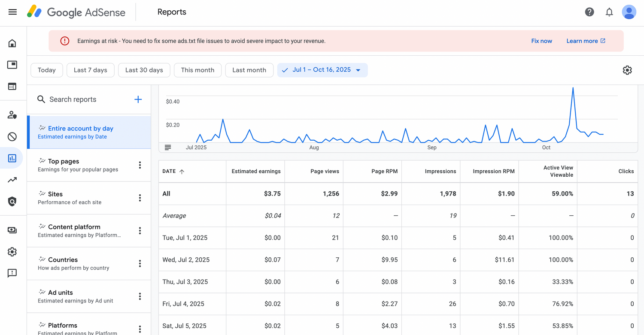Screen dimensions: 644x335
Task: Click the Fix now link
Action: [541, 41]
